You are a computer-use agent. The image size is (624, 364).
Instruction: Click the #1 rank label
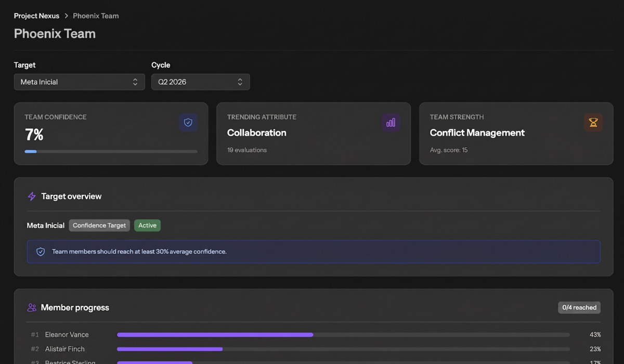35,335
